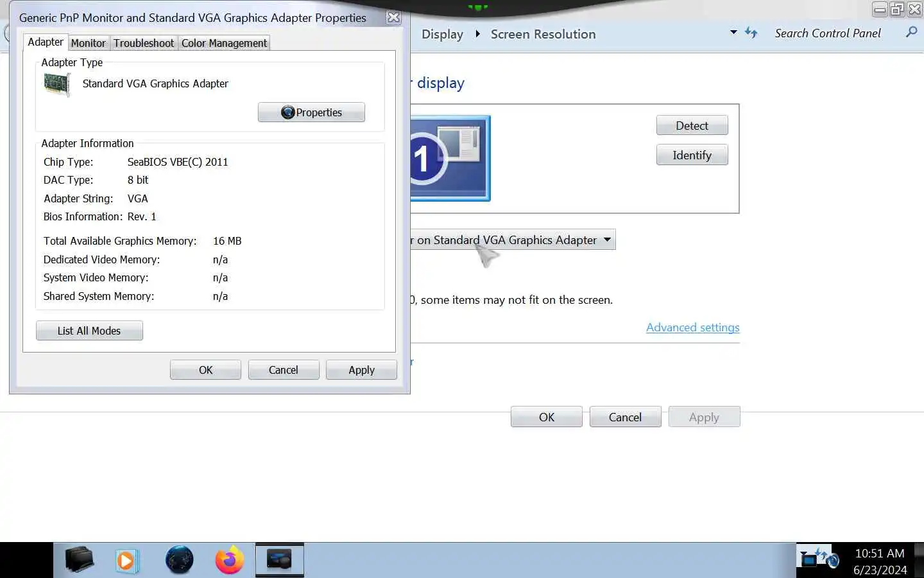Click Screen Resolution in the breadcrumb
The width and height of the screenshot is (924, 578).
pos(543,34)
